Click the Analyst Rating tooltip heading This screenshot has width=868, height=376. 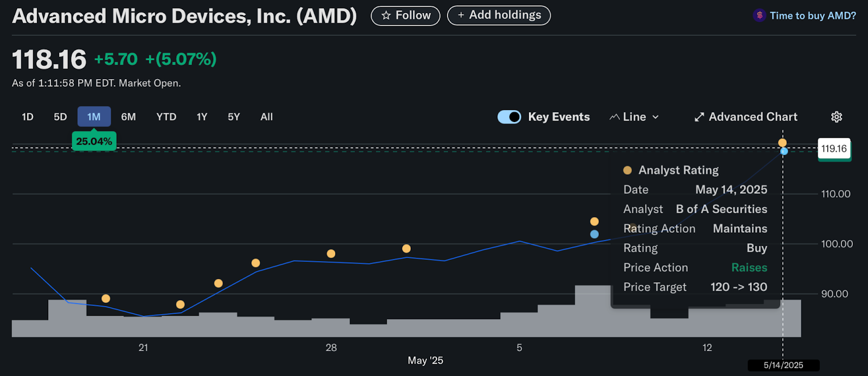point(679,170)
